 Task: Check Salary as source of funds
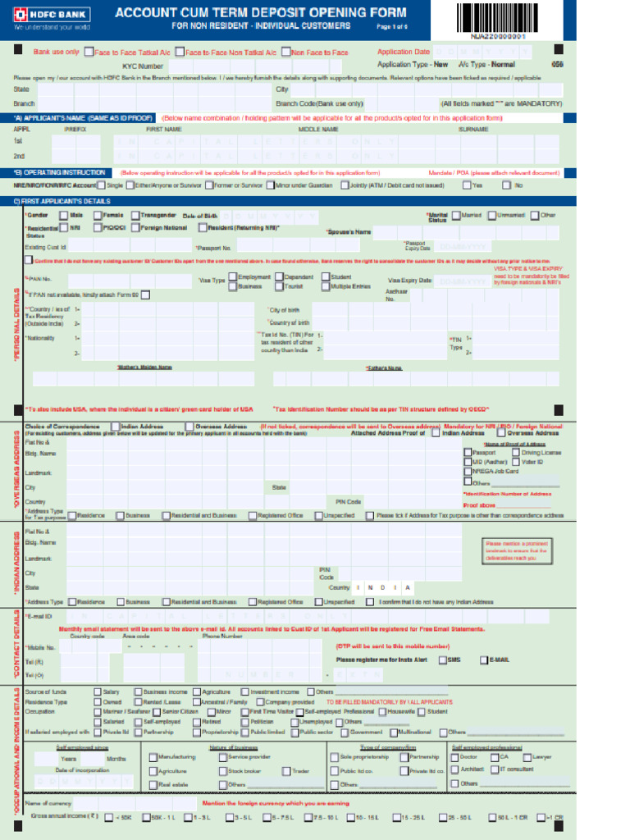(98, 692)
